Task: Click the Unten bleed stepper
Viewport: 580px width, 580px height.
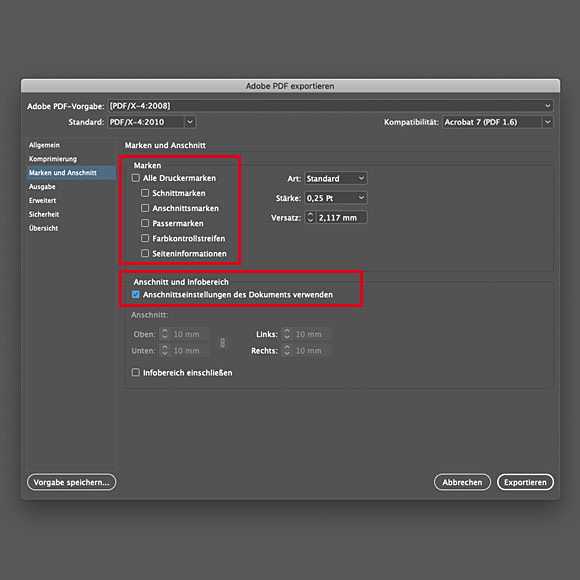Action: [x=165, y=350]
